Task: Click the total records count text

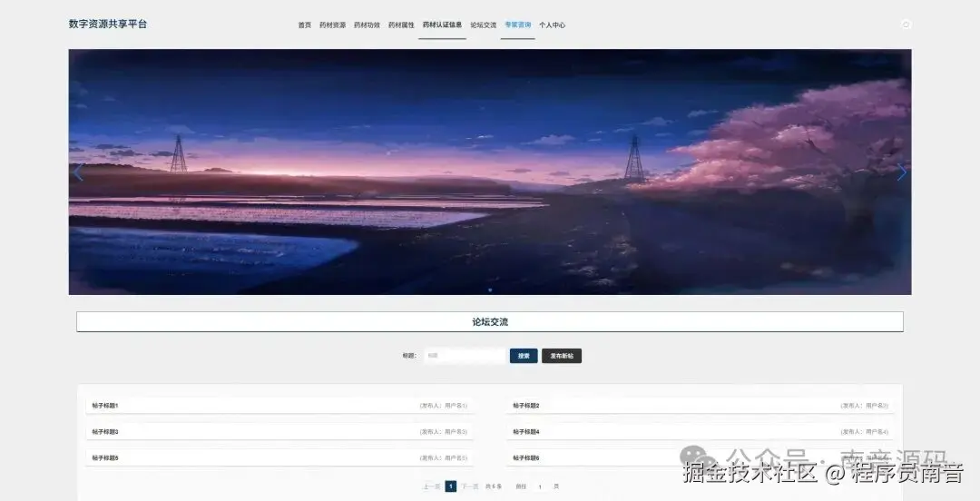Action: [x=494, y=486]
